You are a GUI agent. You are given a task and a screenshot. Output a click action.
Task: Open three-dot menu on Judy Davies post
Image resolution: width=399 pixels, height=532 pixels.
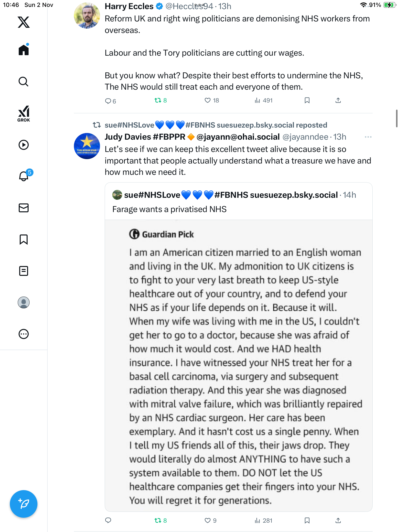click(x=368, y=137)
